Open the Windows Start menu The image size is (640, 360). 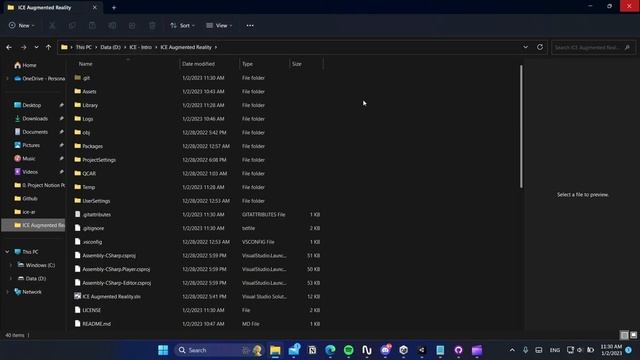pos(163,350)
